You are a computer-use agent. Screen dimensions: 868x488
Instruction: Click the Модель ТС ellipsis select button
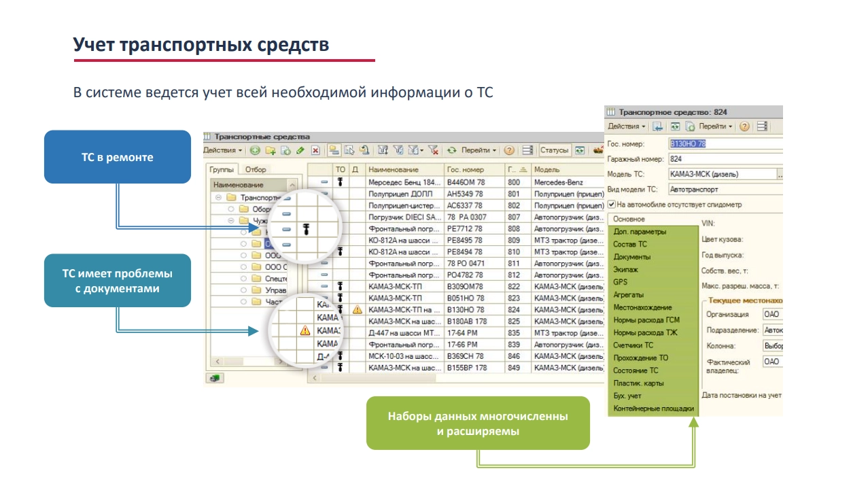coord(780,175)
